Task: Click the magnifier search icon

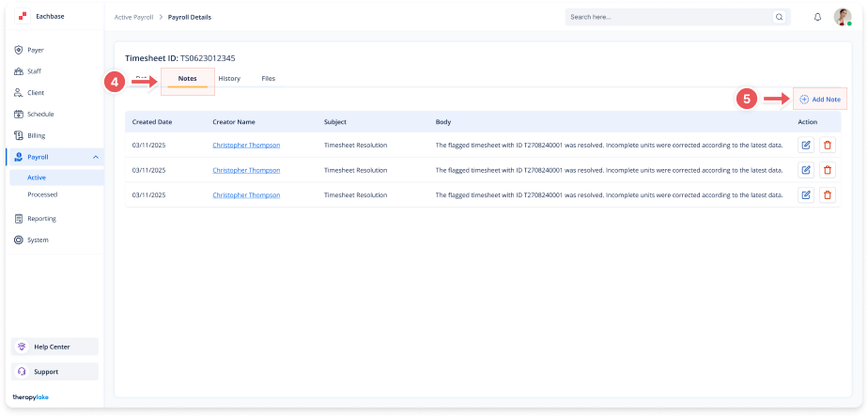Action: coord(780,17)
